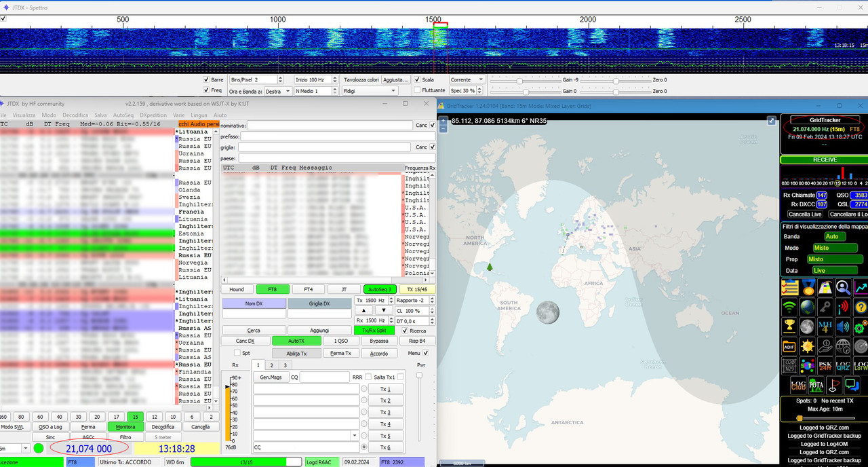The height and width of the screenshot is (467, 868).
Task: Click the GridTracker LOG Club icon
Action: coord(798,386)
